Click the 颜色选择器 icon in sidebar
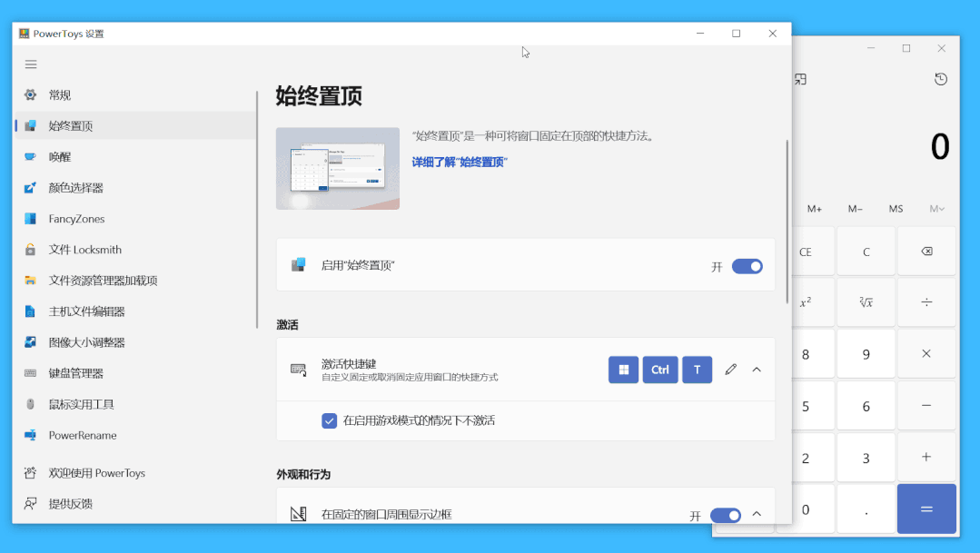This screenshot has height=553, width=980. coord(30,187)
